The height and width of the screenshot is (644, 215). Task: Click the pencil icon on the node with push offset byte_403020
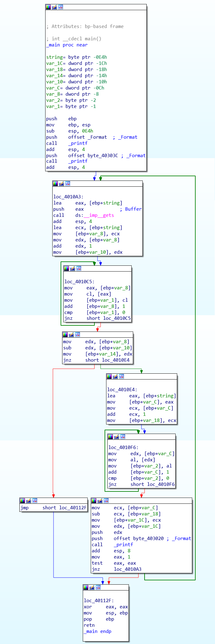pyautogui.click(x=100, y=501)
